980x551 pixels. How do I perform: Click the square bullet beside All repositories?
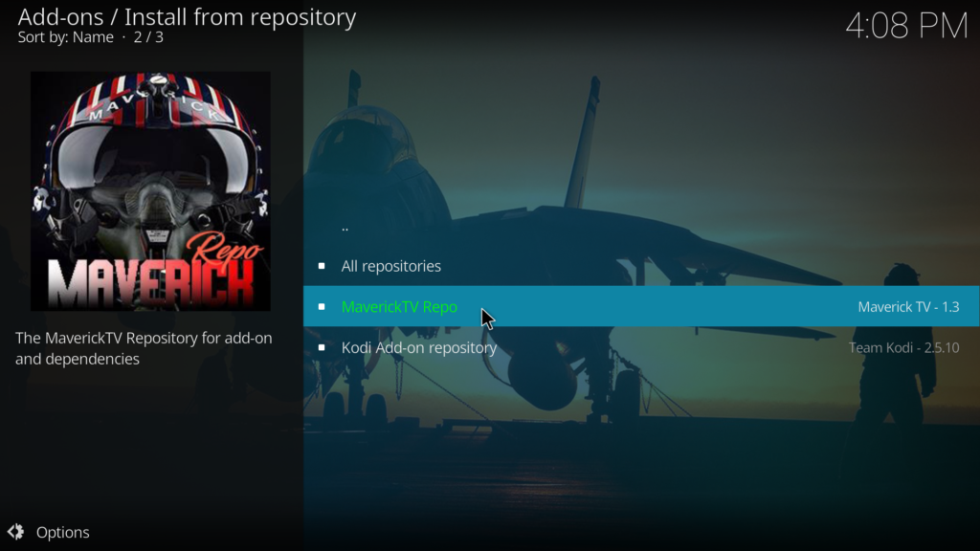322,266
